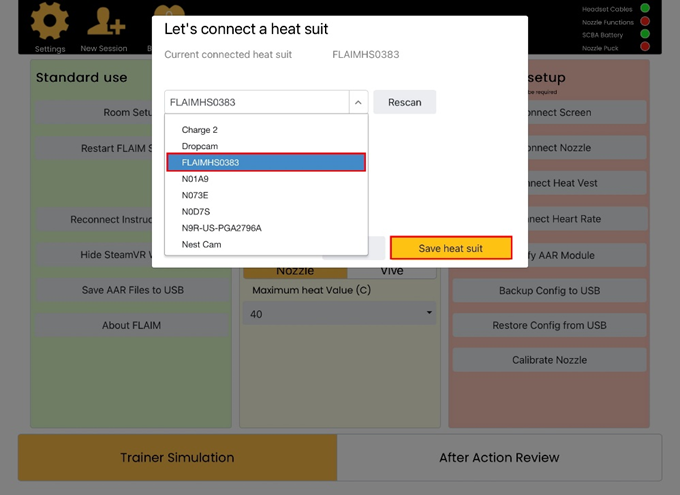This screenshot has width=680, height=495.
Task: Click the Nozzle Puck status indicator
Action: 645,47
